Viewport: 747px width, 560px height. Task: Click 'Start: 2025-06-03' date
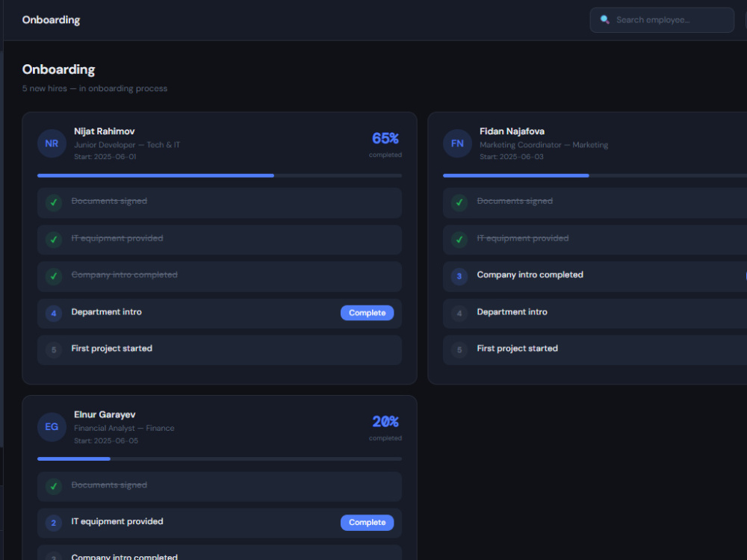[x=511, y=157]
